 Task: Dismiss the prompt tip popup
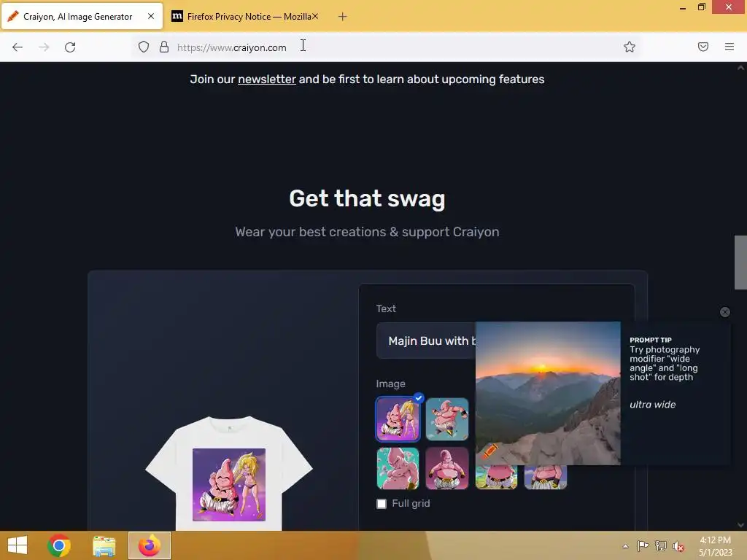(x=724, y=312)
